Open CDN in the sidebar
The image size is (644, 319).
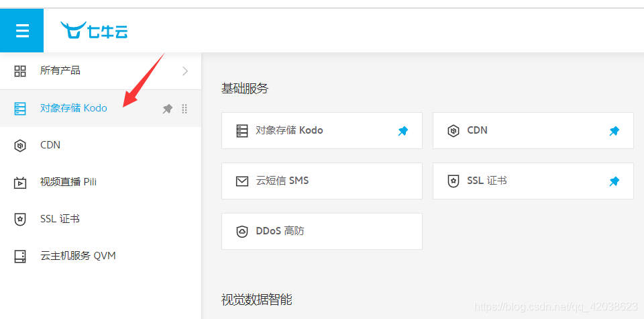(101, 145)
